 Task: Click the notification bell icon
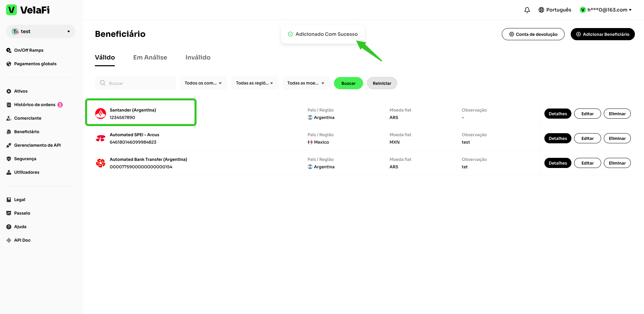click(527, 10)
